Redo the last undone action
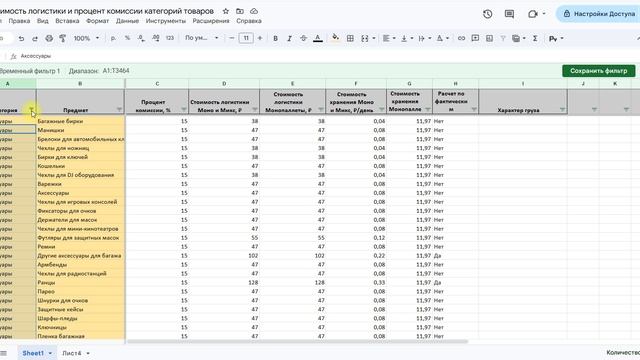Screen dimensions: 640x360 click(x=35, y=38)
